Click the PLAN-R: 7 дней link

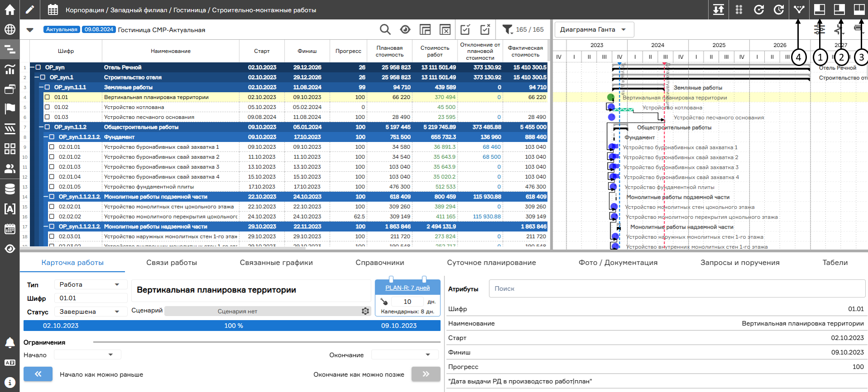(407, 288)
